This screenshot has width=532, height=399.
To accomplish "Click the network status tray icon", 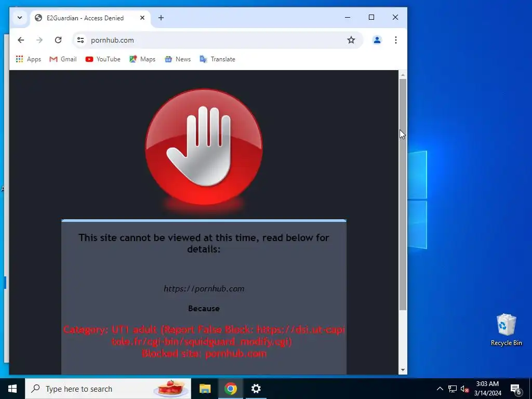I will 453,389.
